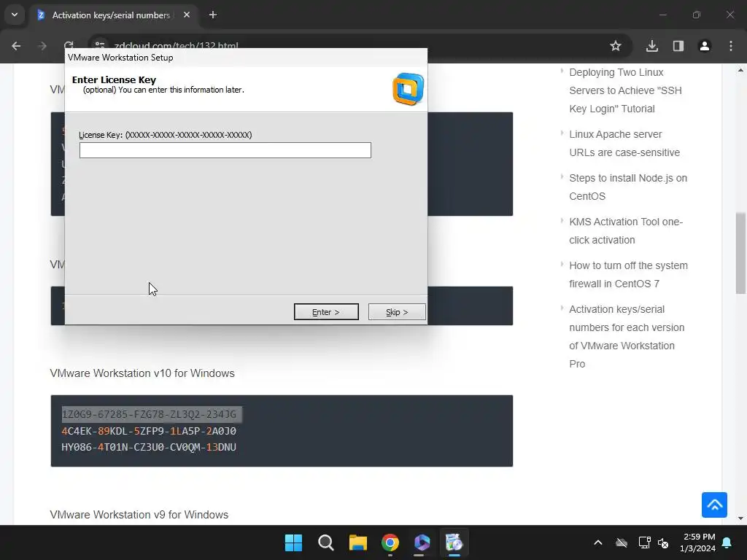Image resolution: width=747 pixels, height=560 pixels.
Task: Open the tab search dropdown arrow
Action: point(15,15)
